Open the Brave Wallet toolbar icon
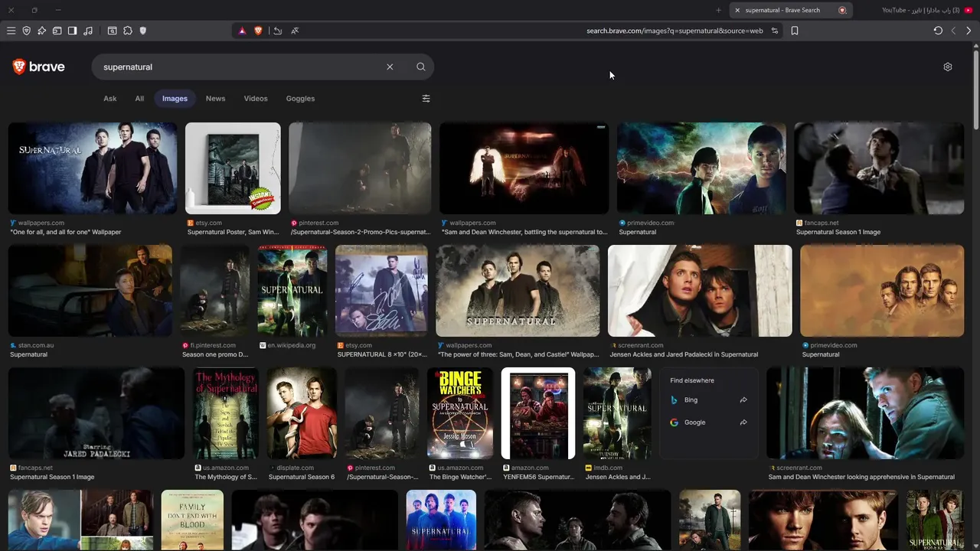980x551 pixels. click(x=57, y=31)
